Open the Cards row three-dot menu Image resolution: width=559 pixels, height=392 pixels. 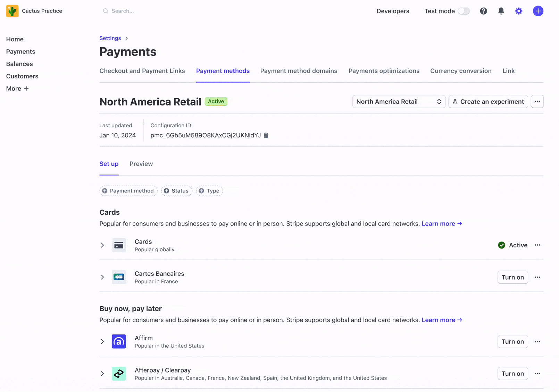[x=537, y=245]
